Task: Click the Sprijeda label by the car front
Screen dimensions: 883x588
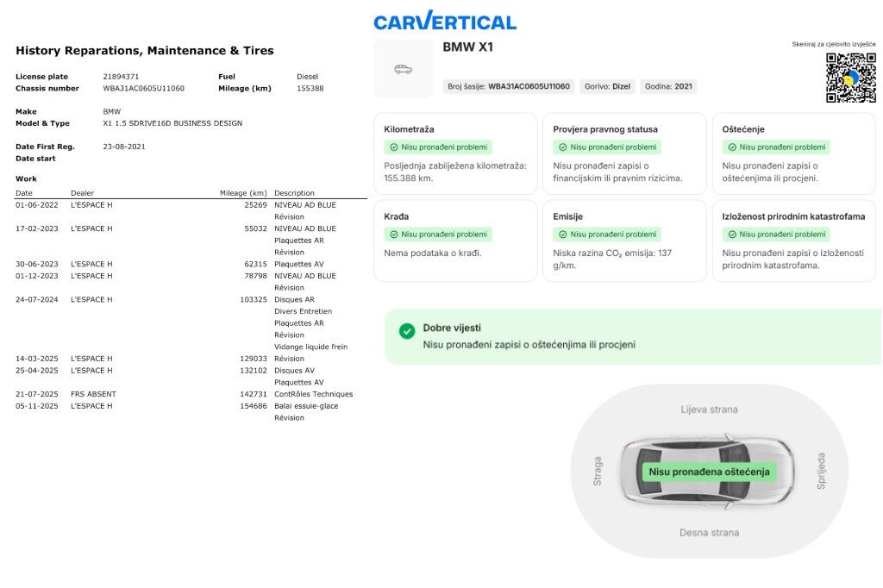Action: pyautogui.click(x=821, y=471)
